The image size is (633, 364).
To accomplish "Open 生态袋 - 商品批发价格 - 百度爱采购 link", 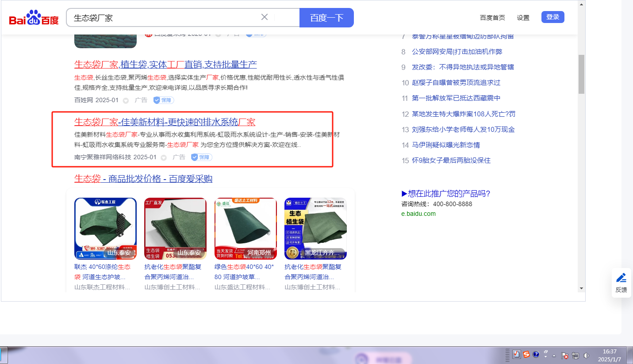I will pyautogui.click(x=143, y=179).
